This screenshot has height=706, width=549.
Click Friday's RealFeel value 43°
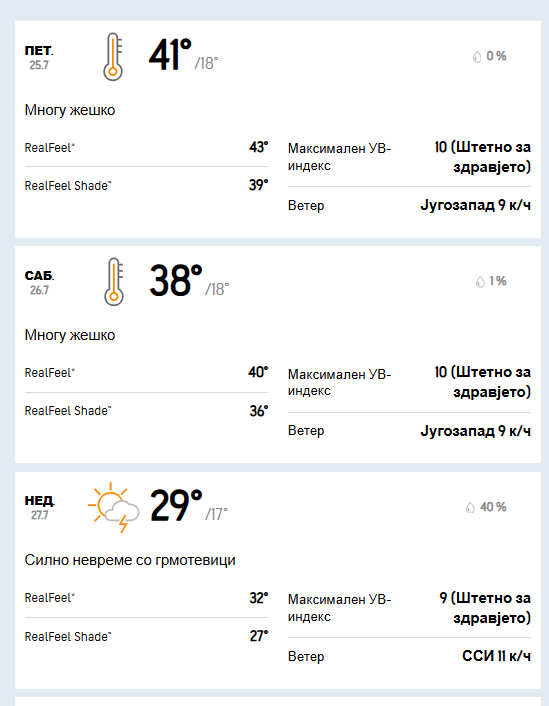tap(259, 147)
